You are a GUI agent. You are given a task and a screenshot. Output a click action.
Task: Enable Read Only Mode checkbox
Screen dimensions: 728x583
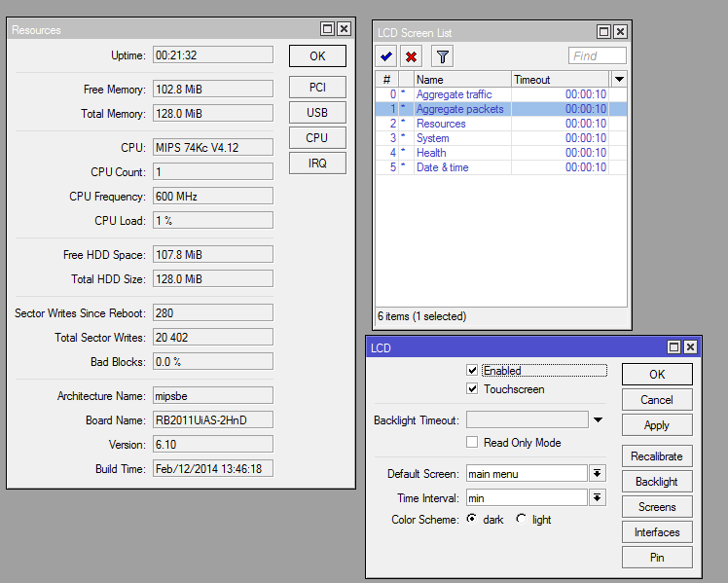click(x=472, y=443)
